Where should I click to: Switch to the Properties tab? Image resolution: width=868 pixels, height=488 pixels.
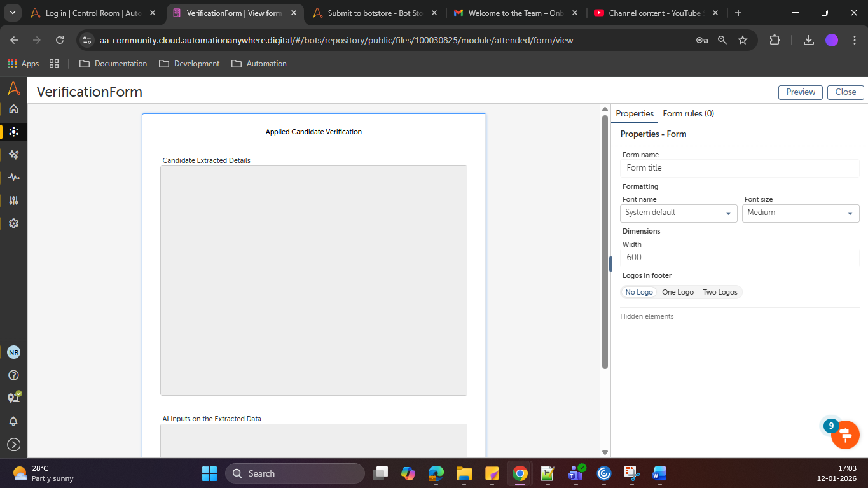634,113
